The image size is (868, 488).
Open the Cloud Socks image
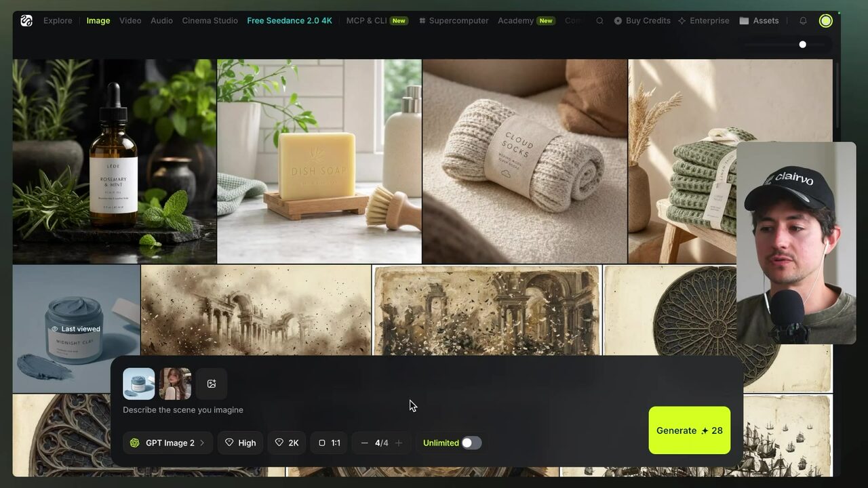[525, 161]
